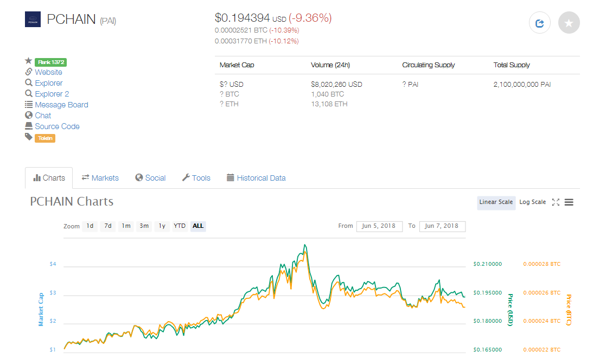Click the Market Cap axis label

click(41, 310)
